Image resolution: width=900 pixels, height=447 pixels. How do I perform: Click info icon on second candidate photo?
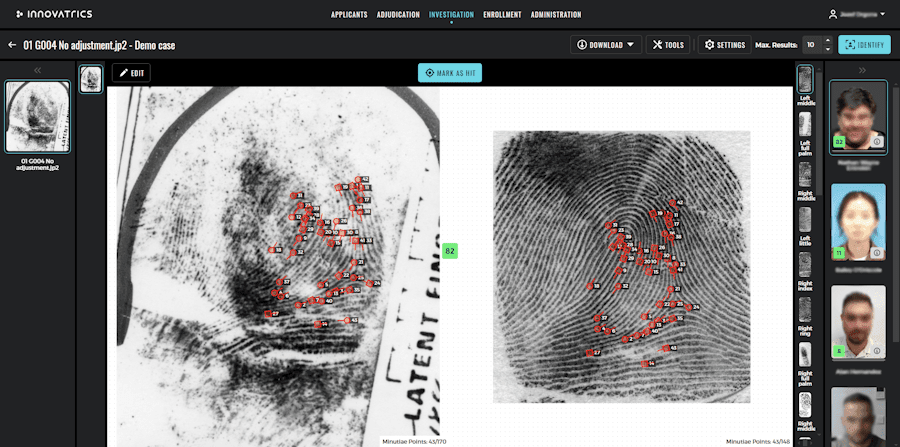(876, 252)
